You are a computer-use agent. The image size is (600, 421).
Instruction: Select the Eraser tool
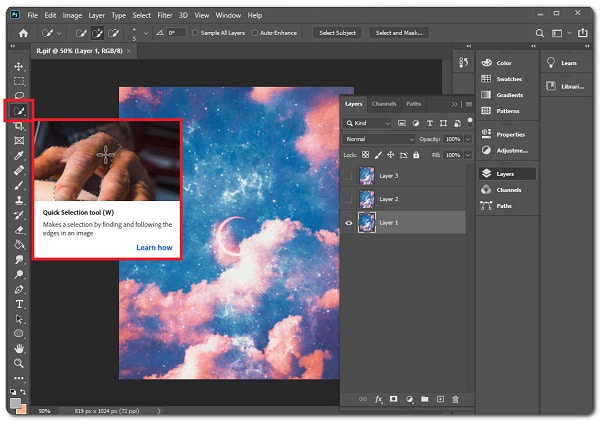19,230
